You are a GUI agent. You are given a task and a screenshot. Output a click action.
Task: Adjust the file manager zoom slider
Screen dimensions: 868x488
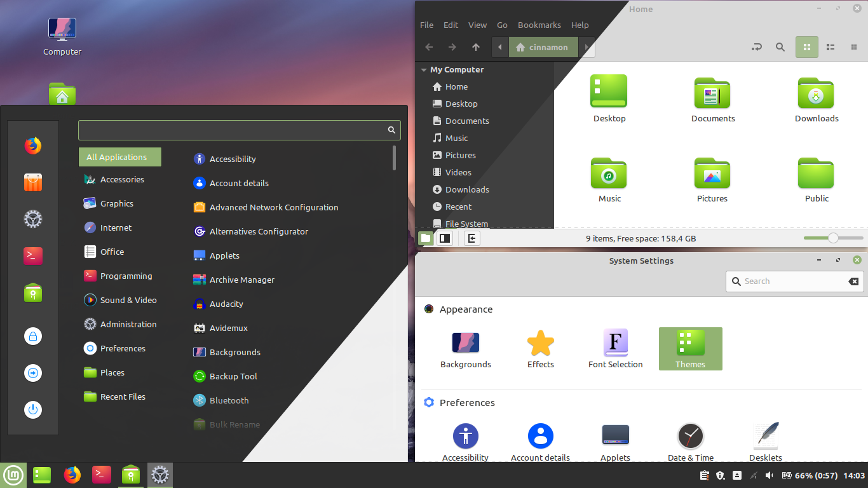(x=833, y=238)
